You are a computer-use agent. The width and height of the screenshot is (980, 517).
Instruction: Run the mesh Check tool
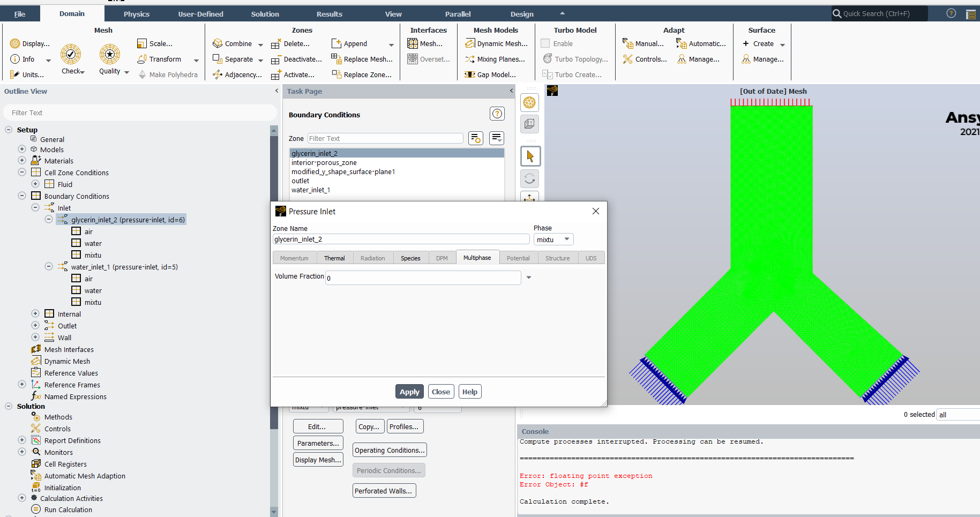(x=71, y=59)
